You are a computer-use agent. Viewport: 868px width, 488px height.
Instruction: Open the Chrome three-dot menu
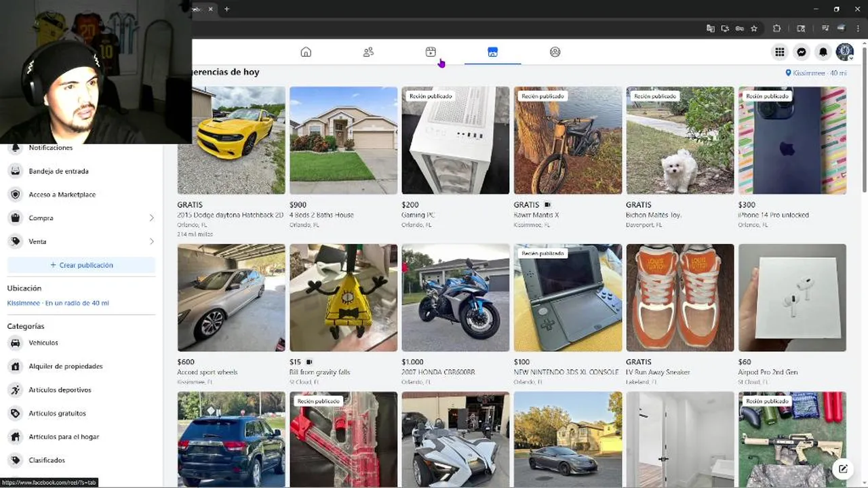[x=858, y=28]
